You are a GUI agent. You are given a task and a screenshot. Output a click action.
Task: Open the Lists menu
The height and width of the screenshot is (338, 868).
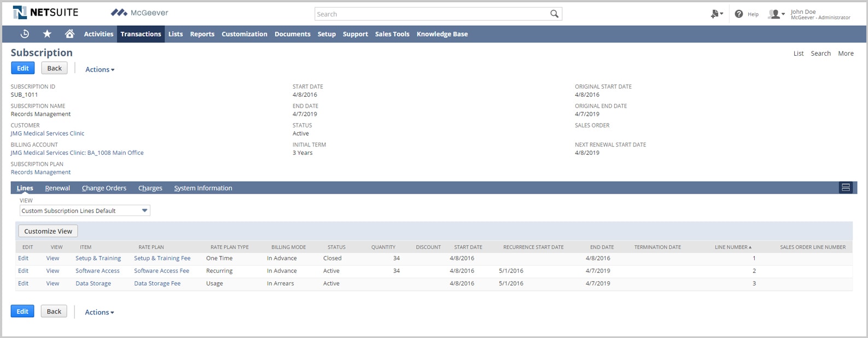tap(176, 34)
